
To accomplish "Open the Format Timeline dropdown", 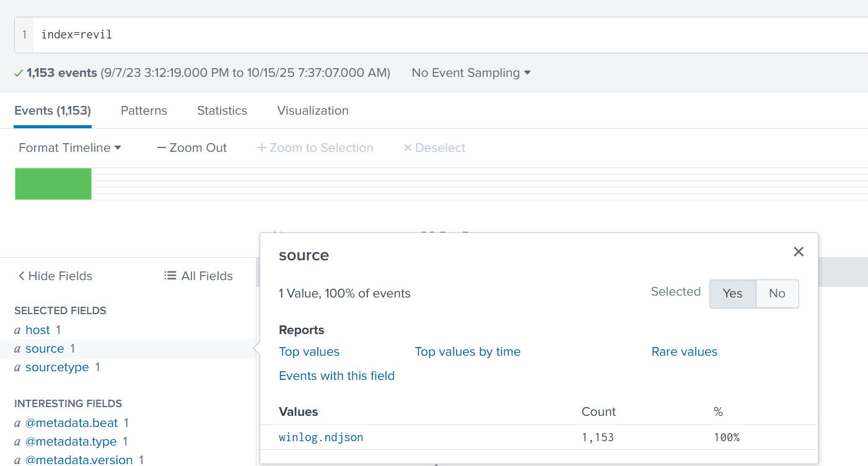I will tap(69, 147).
